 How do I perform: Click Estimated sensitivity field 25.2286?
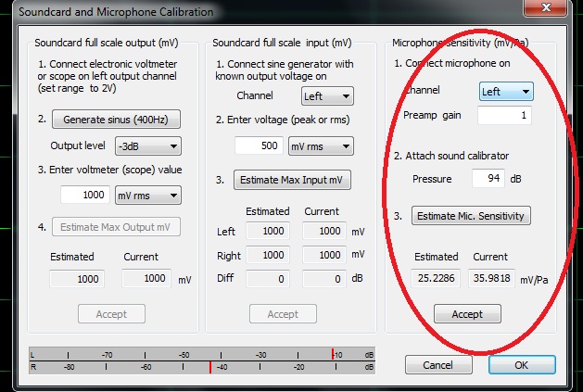click(436, 278)
